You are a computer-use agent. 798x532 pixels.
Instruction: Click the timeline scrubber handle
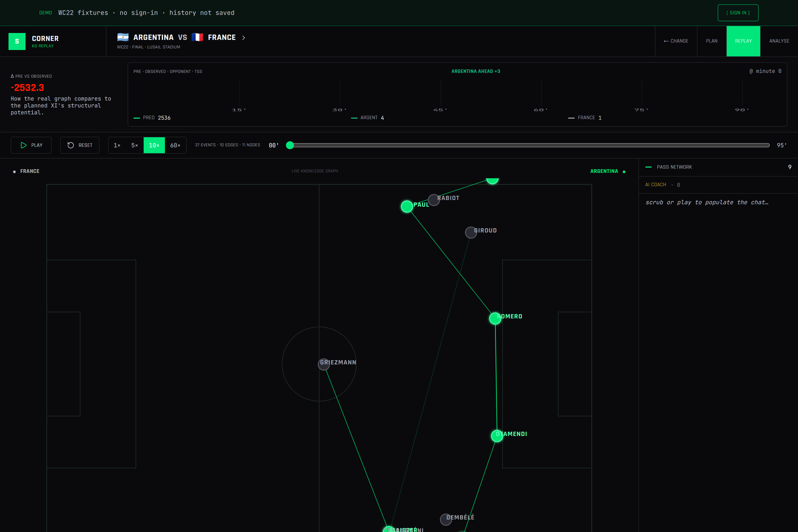[290, 145]
